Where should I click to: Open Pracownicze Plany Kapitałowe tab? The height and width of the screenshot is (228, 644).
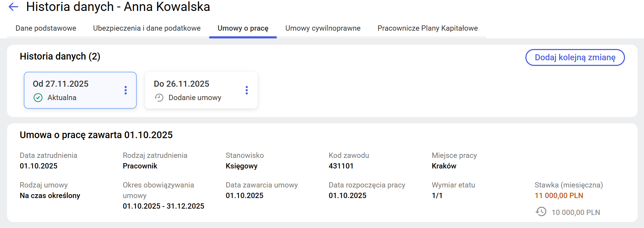coord(428,28)
